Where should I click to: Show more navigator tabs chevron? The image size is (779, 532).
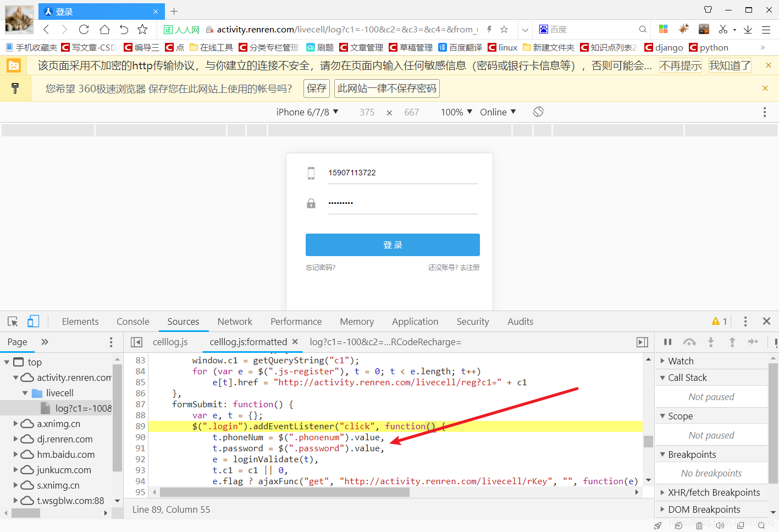(x=45, y=342)
